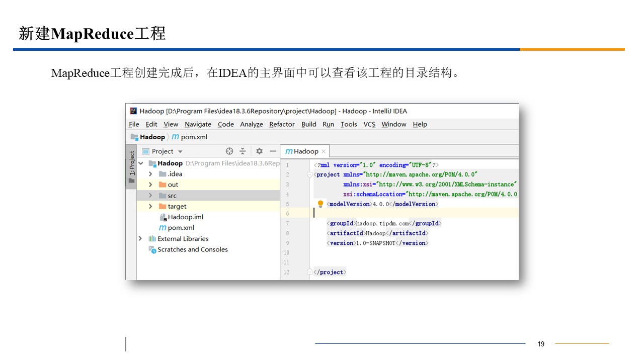This screenshot has width=644, height=362.
Task: Toggle code fold at project opening tag
Action: coord(310,174)
